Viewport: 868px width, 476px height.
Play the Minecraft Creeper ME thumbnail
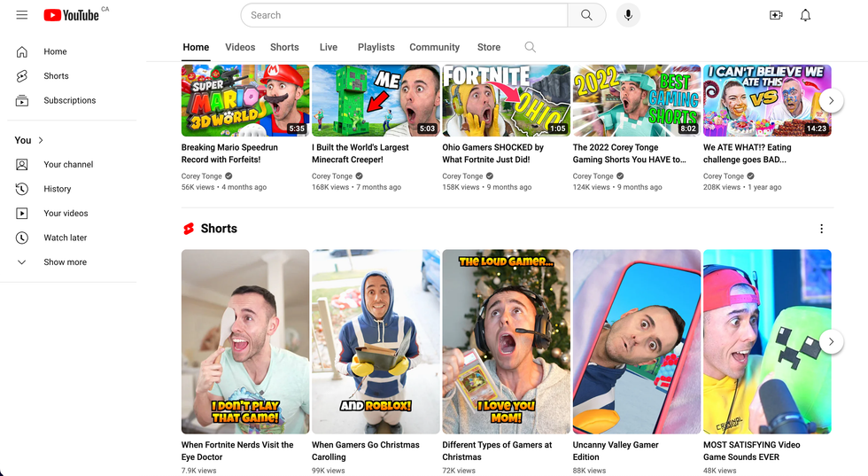pos(376,100)
